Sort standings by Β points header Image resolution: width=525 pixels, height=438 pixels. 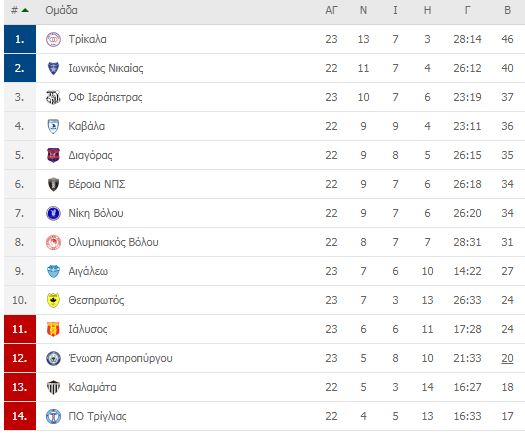coord(507,10)
